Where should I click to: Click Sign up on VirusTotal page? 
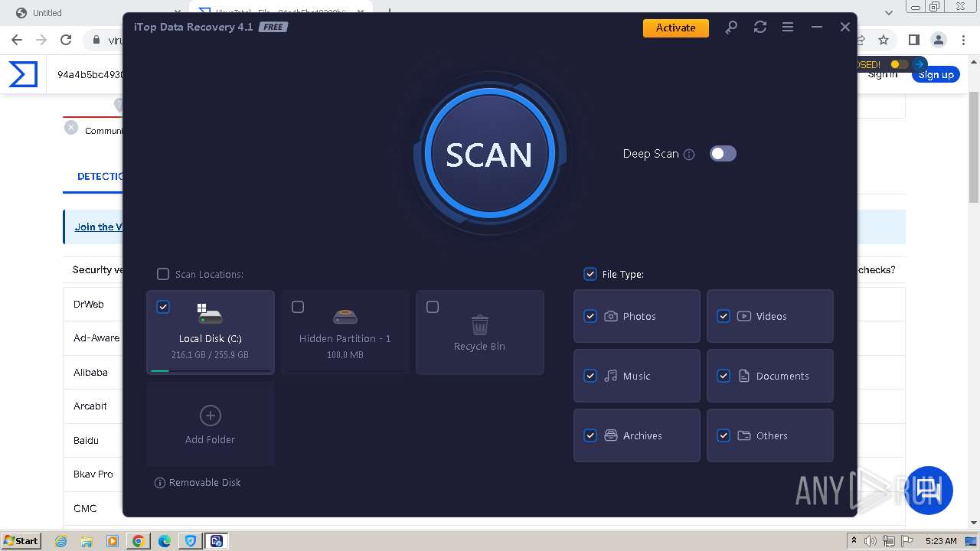tap(936, 75)
